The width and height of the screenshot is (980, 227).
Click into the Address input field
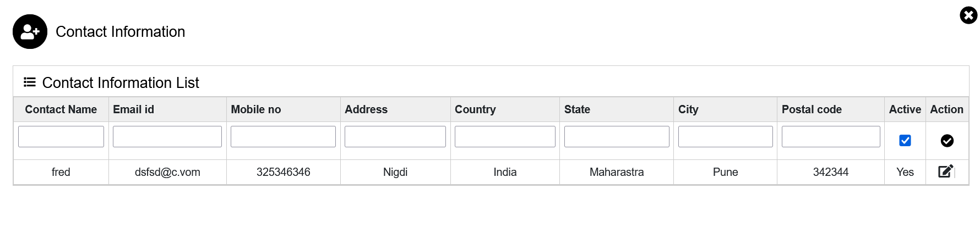click(x=395, y=136)
